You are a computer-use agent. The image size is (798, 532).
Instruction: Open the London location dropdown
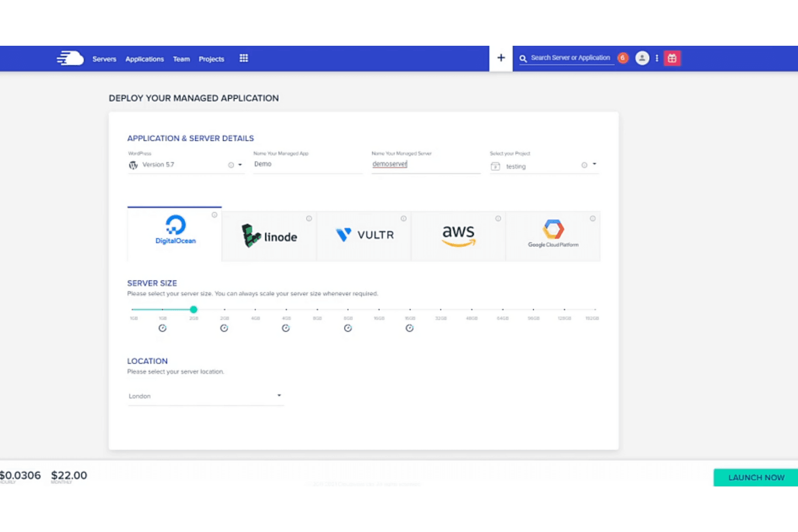coord(205,396)
